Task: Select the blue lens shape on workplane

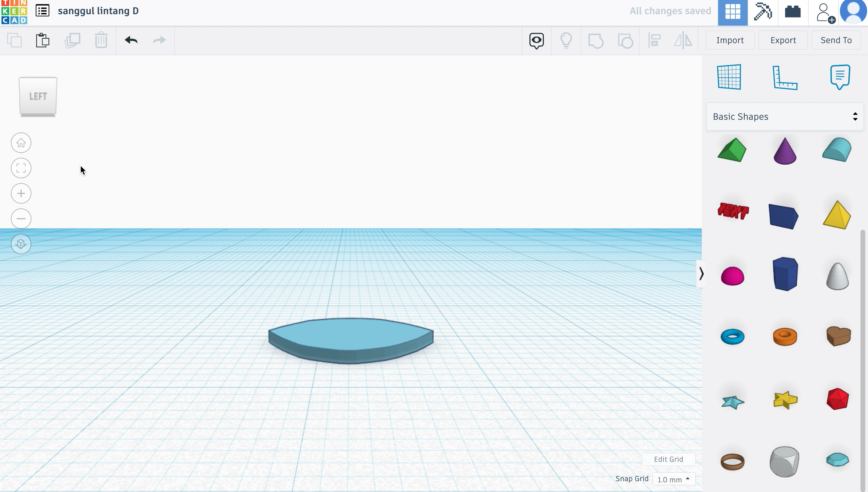Action: click(x=351, y=341)
